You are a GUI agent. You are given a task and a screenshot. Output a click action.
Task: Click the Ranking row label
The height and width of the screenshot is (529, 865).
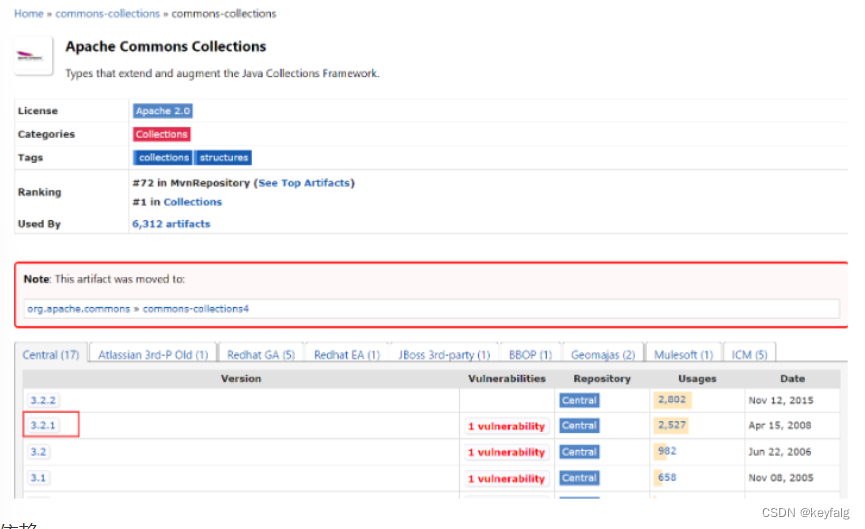coord(39,192)
